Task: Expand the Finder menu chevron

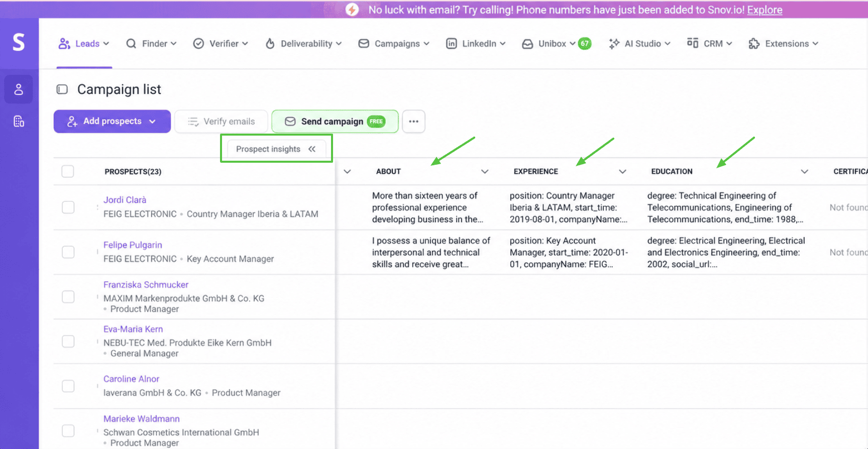Action: point(173,44)
